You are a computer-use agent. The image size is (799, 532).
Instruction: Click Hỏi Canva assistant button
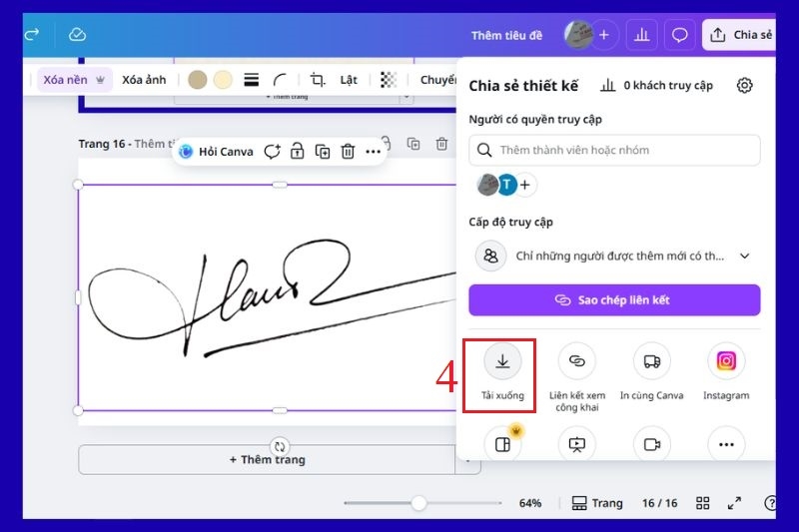pos(216,152)
